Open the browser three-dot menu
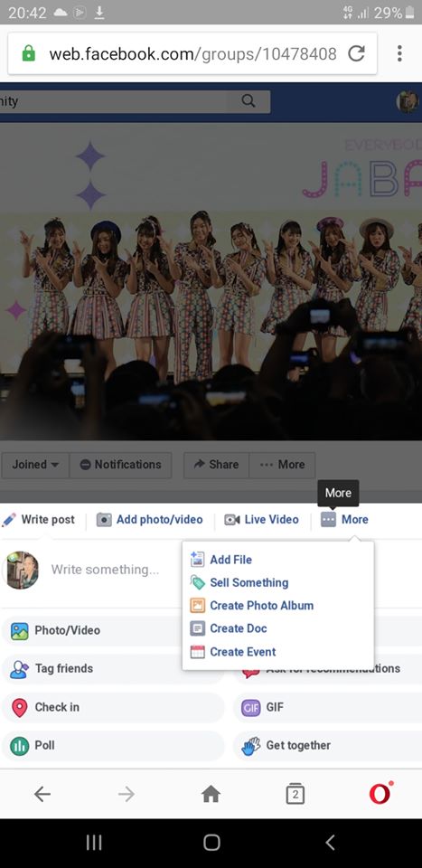The width and height of the screenshot is (422, 868). (x=399, y=53)
